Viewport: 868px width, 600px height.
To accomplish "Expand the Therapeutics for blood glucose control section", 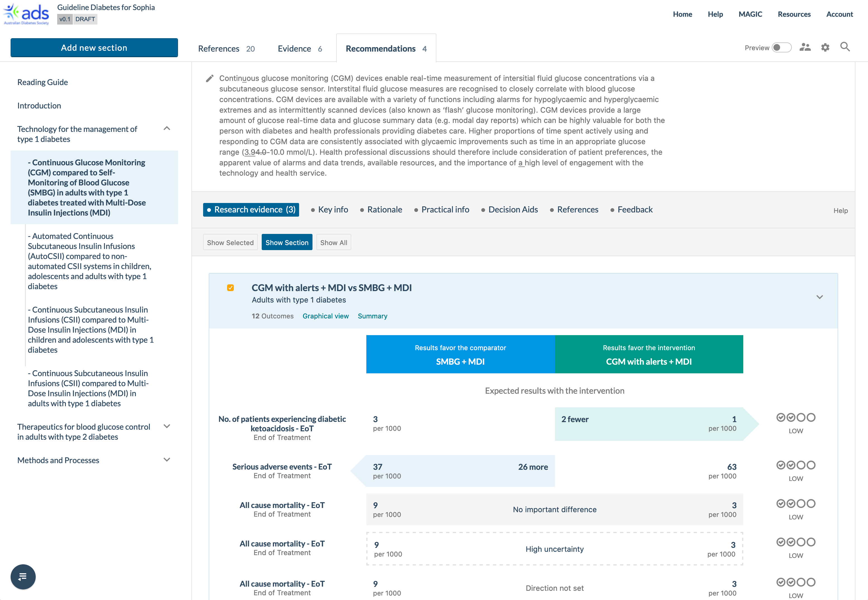I will pyautogui.click(x=167, y=426).
